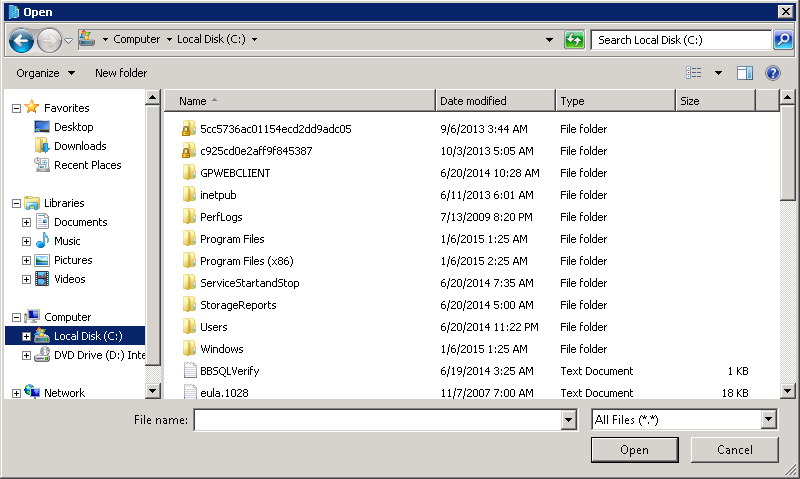Expand the Music library node
800x479 pixels.
click(x=26, y=241)
